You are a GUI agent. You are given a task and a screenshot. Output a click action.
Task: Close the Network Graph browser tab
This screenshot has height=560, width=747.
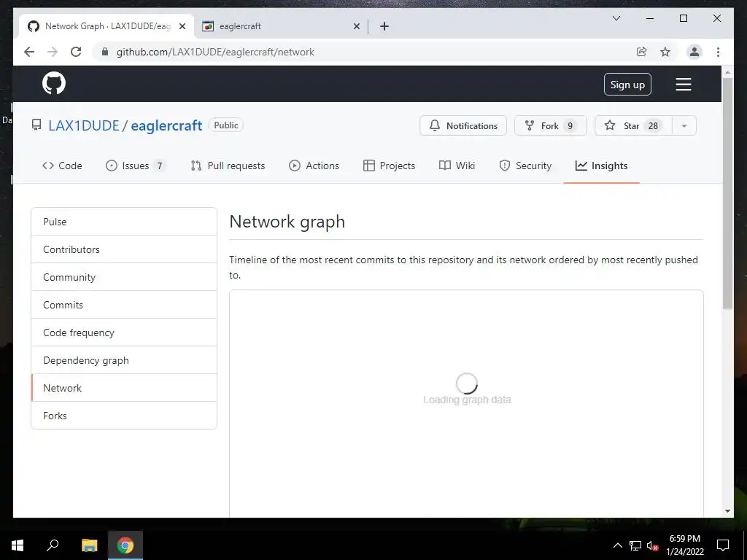182,26
